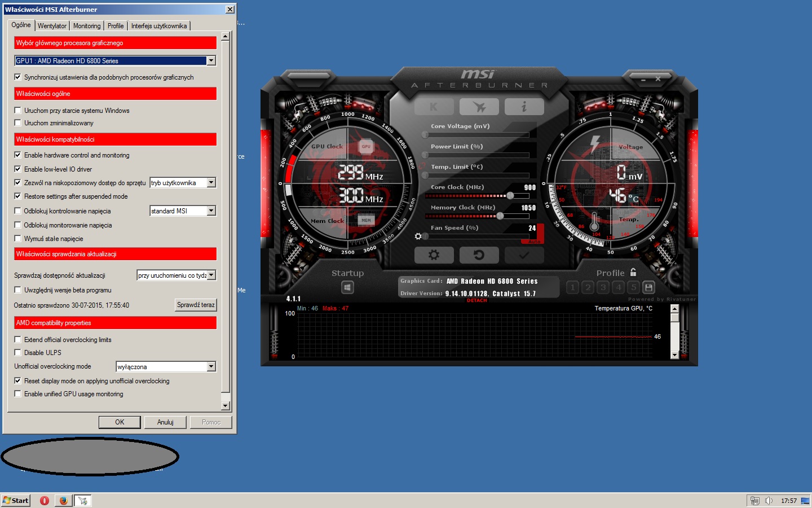Enable Wymuś stałe napięcie checkbox

pyautogui.click(x=17, y=238)
